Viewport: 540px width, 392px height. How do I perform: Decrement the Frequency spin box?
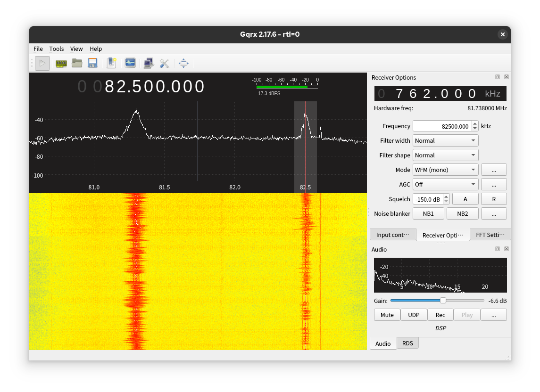[x=475, y=129]
